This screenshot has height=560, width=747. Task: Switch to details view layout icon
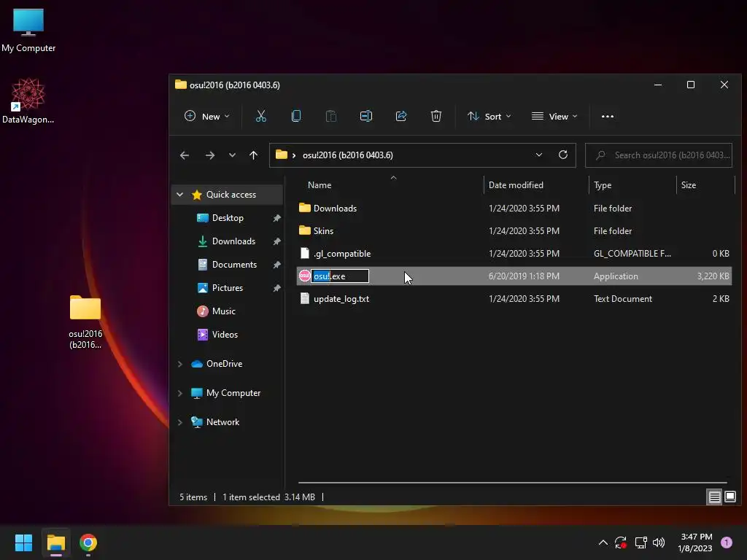click(x=715, y=497)
